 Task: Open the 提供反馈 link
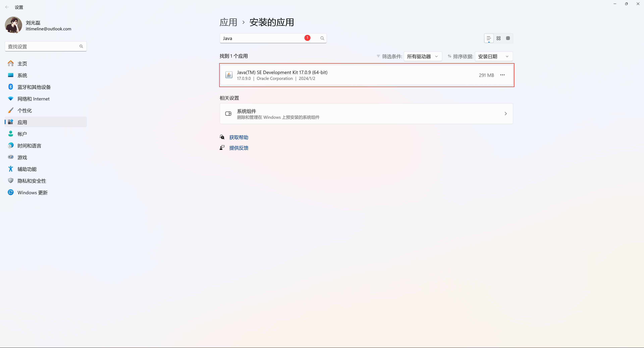pos(239,148)
